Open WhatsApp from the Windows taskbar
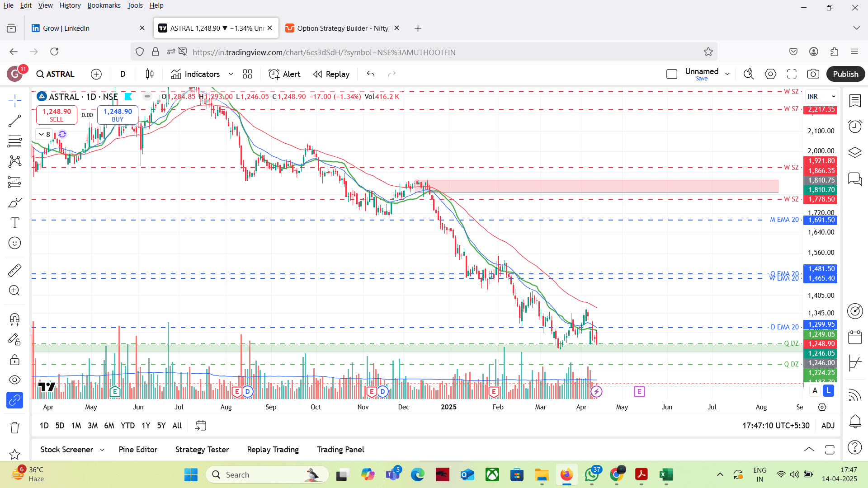The image size is (868, 488). tap(591, 475)
